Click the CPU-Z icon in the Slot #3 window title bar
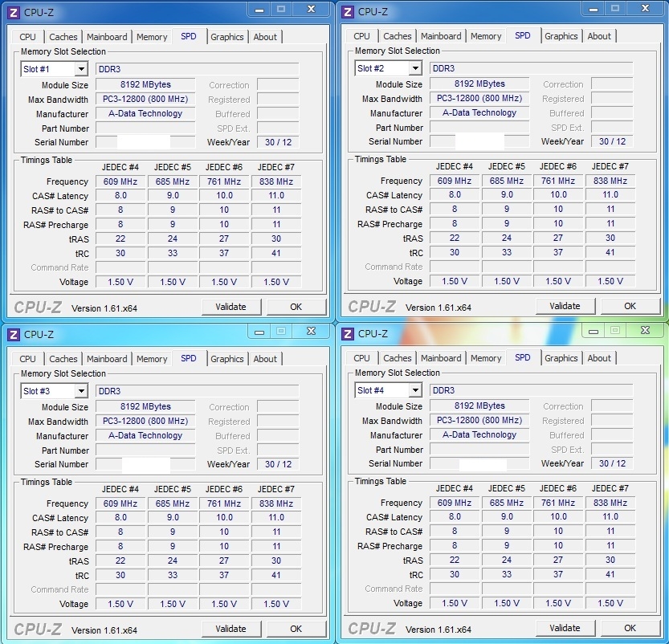The width and height of the screenshot is (669, 644). click(x=14, y=334)
